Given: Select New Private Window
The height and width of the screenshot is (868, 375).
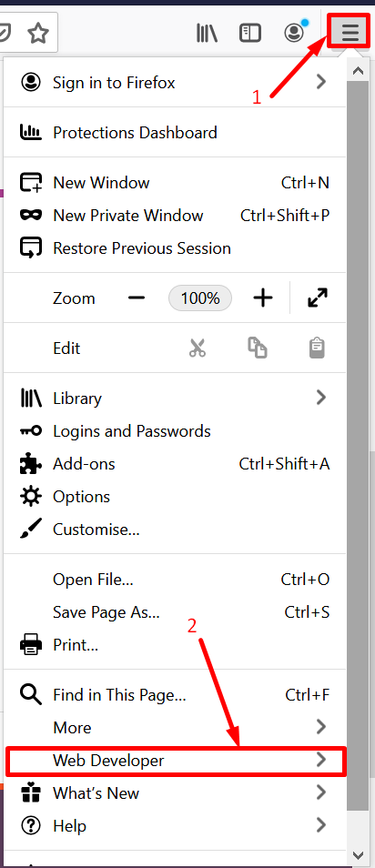Looking at the screenshot, I should point(175,216).
